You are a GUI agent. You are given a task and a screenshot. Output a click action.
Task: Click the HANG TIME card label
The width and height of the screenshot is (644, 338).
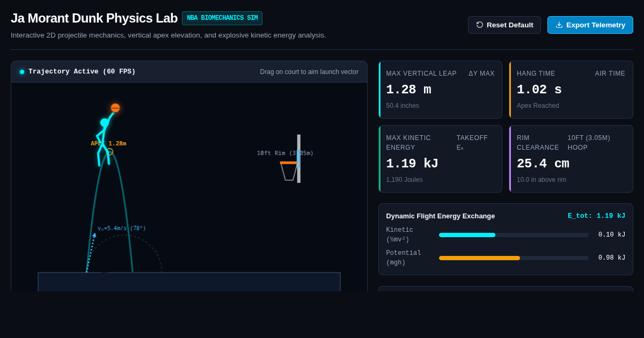pos(536,74)
